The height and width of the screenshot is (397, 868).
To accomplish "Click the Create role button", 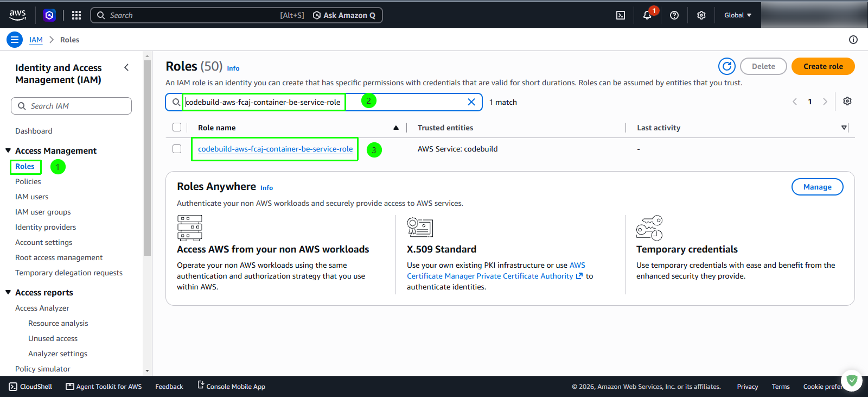I will (x=823, y=66).
